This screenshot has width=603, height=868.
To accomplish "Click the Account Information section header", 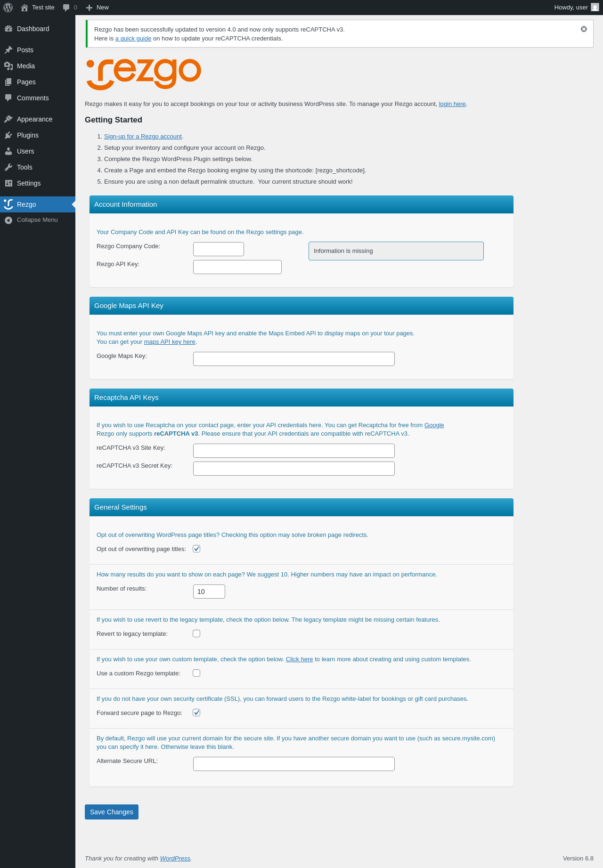I will [301, 204].
